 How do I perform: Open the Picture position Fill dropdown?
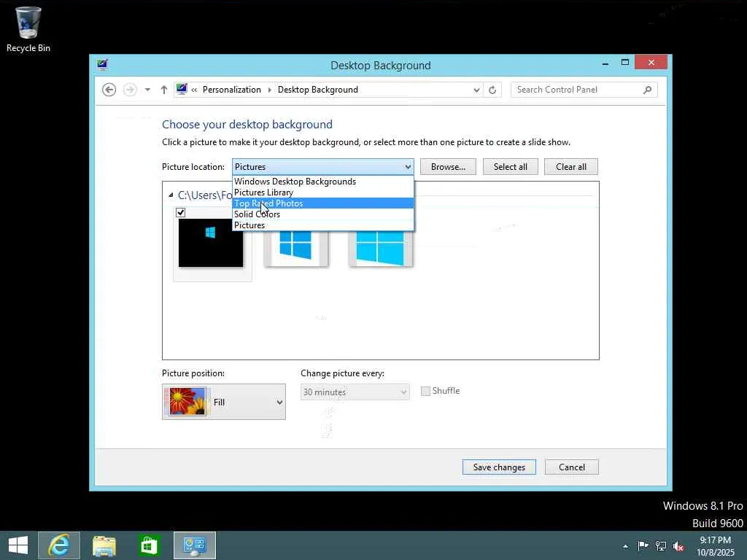[x=224, y=402]
